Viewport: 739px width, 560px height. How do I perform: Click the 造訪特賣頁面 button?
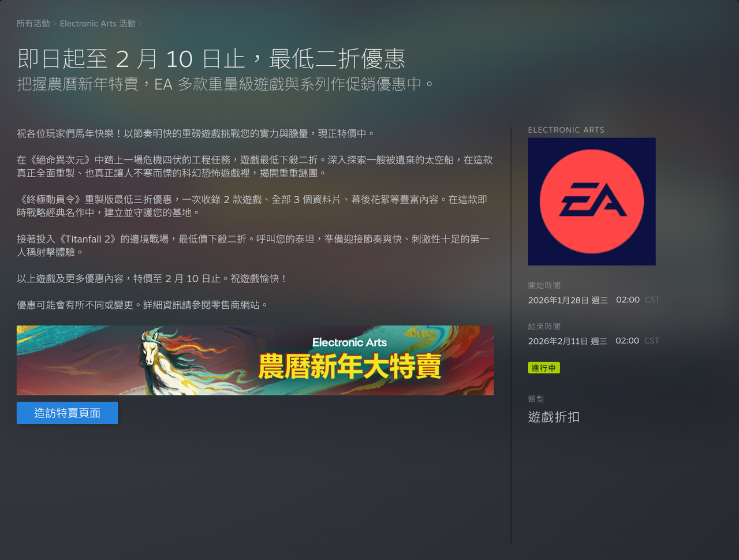[x=67, y=413]
